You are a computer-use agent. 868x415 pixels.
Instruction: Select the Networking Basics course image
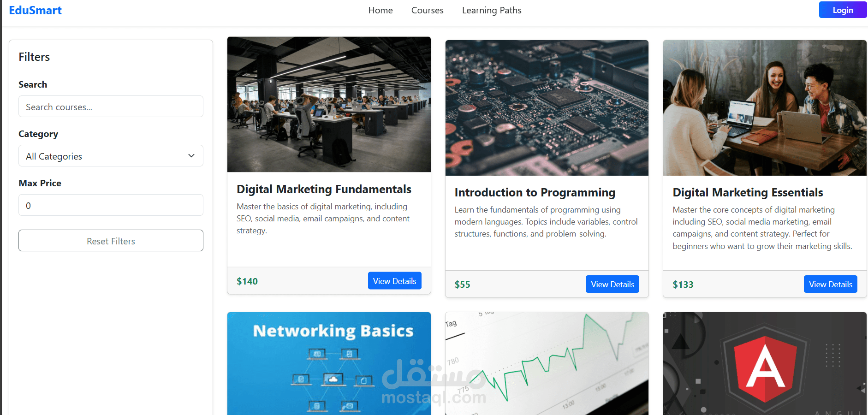(329, 363)
